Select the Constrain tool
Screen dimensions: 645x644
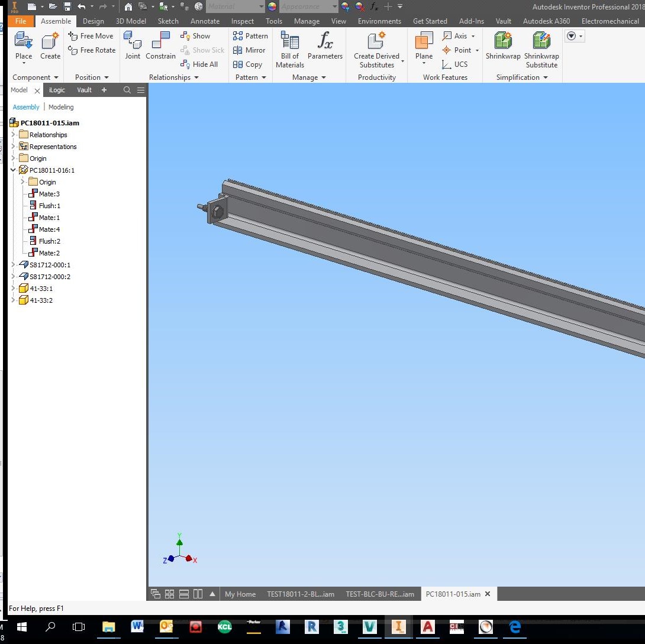[x=160, y=46]
